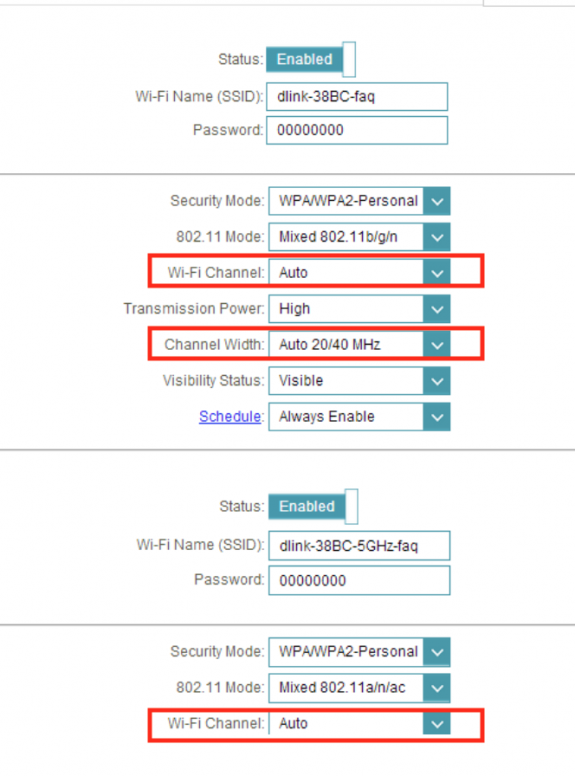575x776 pixels.
Task: Click the dlink-38BC-5GHz-faq SSID field
Action: click(359, 546)
